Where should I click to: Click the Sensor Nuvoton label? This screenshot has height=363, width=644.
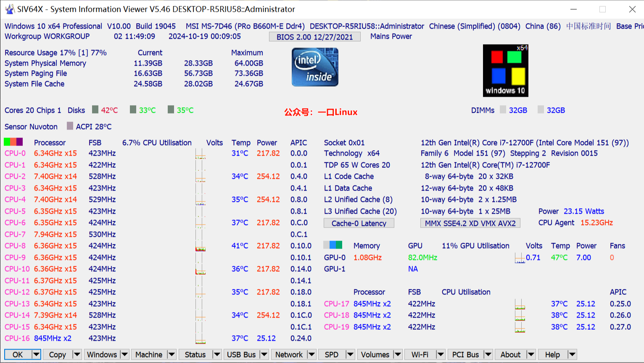tap(31, 127)
